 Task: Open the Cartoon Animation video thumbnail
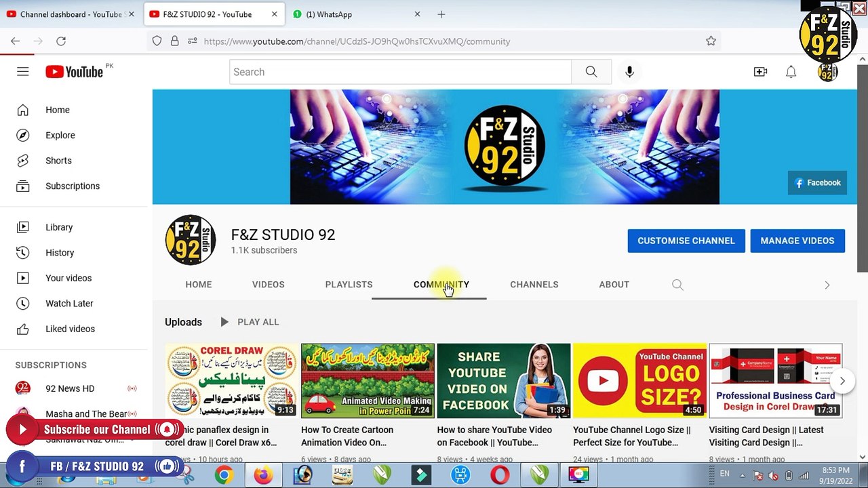368,381
